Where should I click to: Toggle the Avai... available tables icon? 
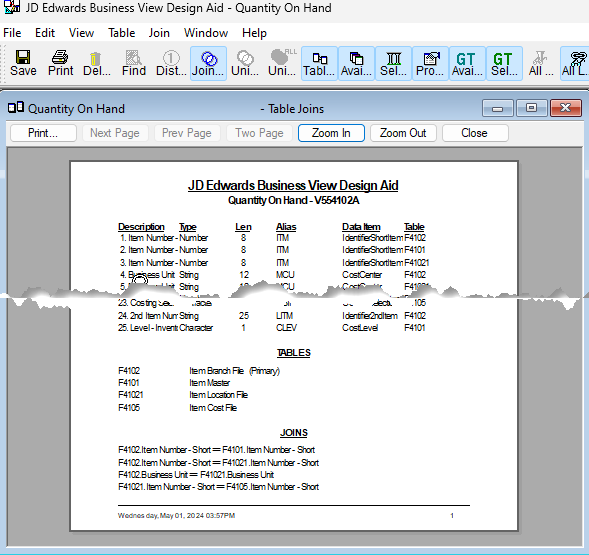click(356, 63)
